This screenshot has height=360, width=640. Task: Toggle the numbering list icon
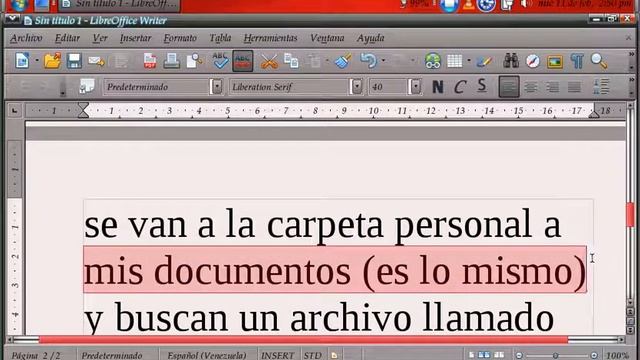[x=601, y=87]
